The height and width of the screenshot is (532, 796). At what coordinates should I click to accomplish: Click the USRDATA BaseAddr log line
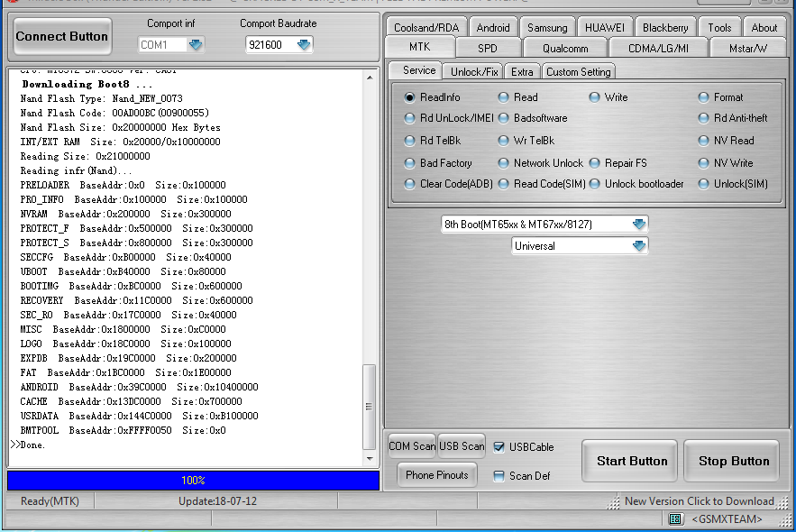click(139, 416)
